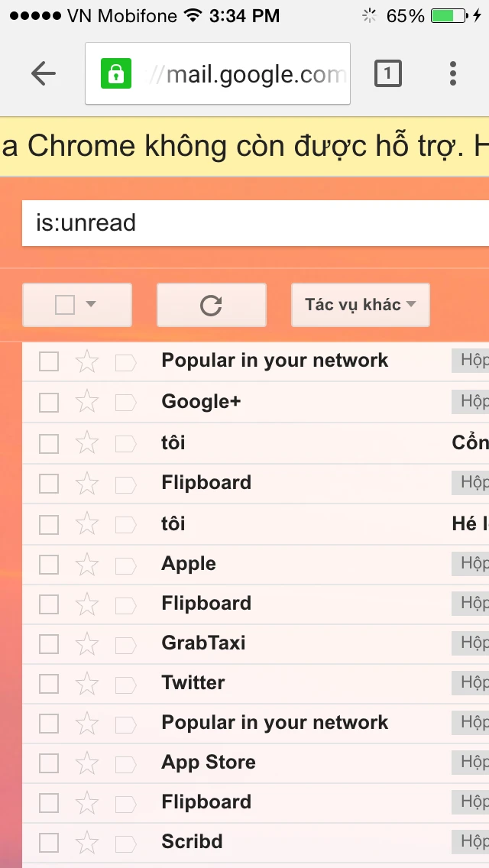Tap the browser back arrow

[44, 73]
